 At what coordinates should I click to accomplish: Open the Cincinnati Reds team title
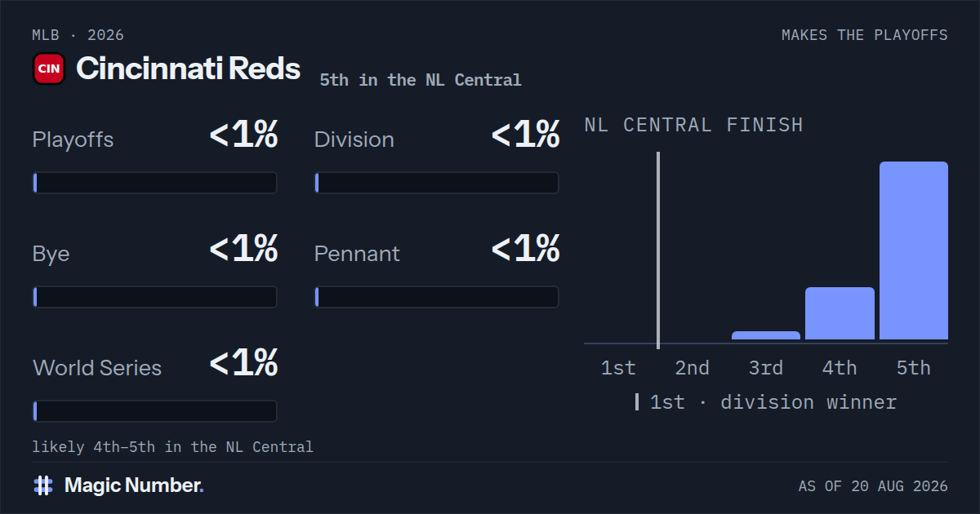pyautogui.click(x=188, y=69)
